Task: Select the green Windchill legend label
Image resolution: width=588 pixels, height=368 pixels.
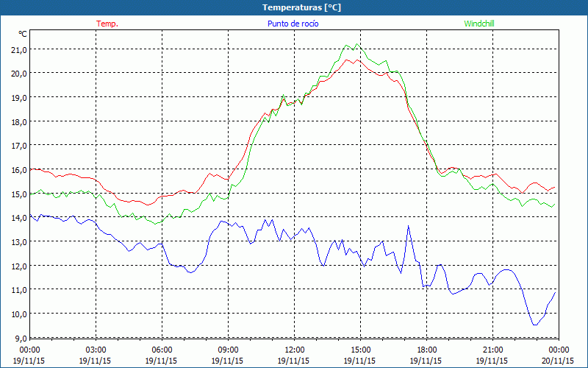Action: pyautogui.click(x=479, y=24)
